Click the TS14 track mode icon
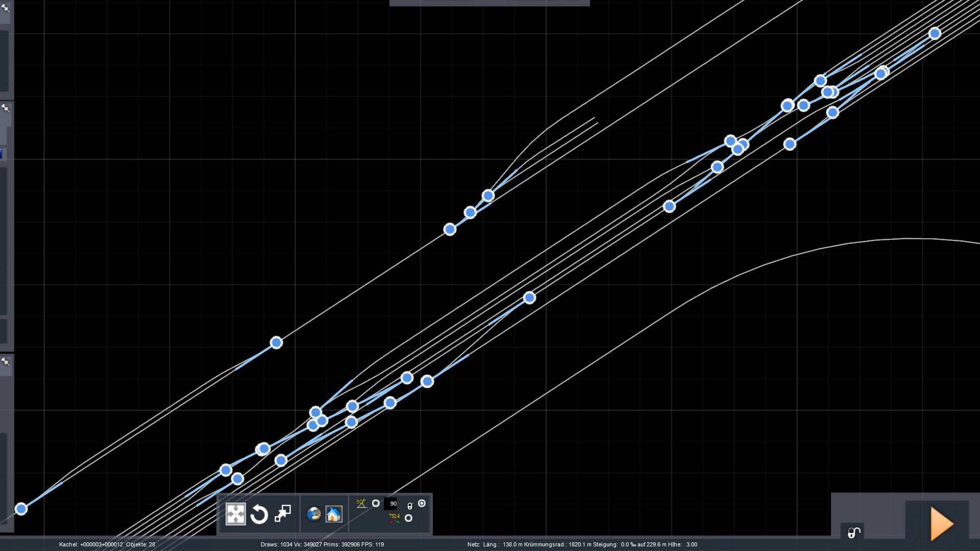980x551 pixels. point(394,518)
